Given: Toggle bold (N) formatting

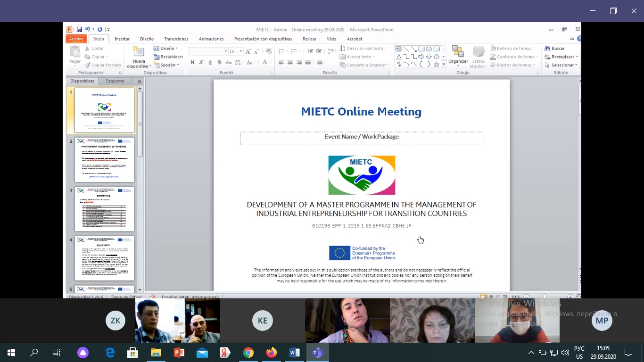Looking at the screenshot, I should [x=192, y=62].
